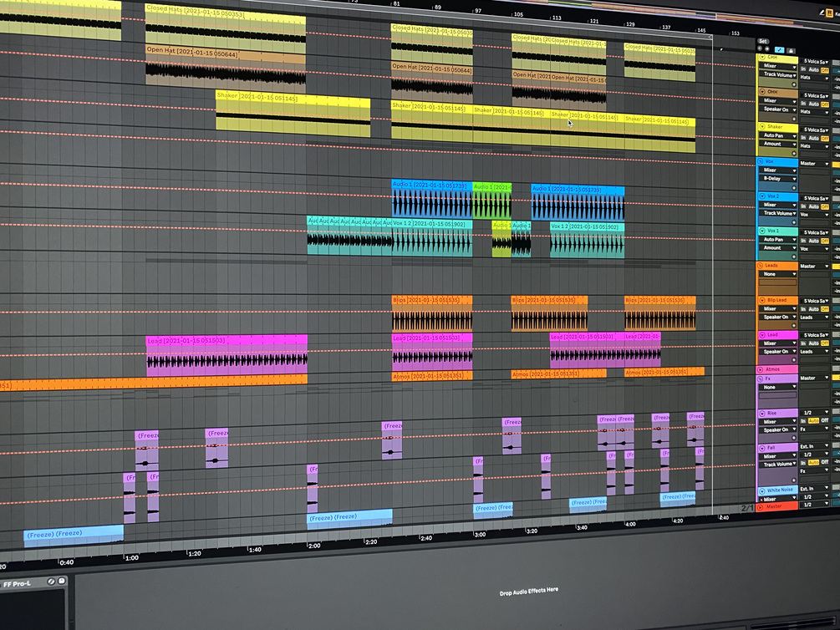Viewport: 840px width, 630px height.
Task: Open Vox B-Delay parameter dropdown
Action: 778,179
